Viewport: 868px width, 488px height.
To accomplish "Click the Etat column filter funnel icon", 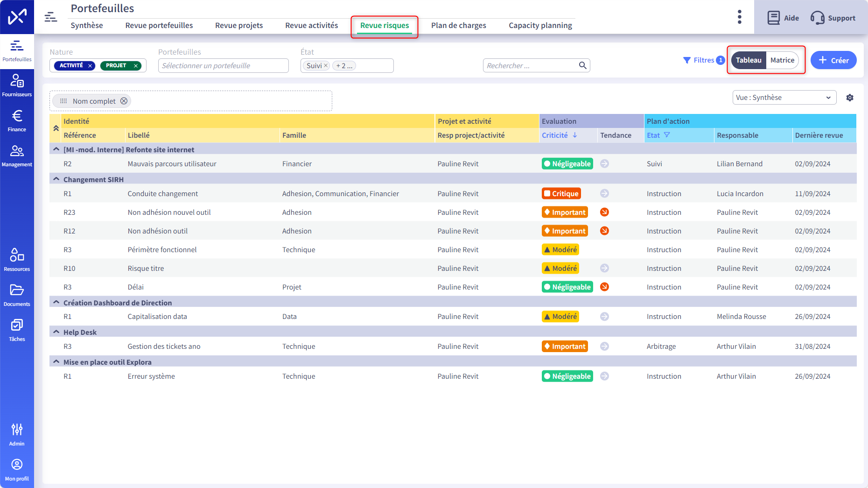I will coord(667,135).
